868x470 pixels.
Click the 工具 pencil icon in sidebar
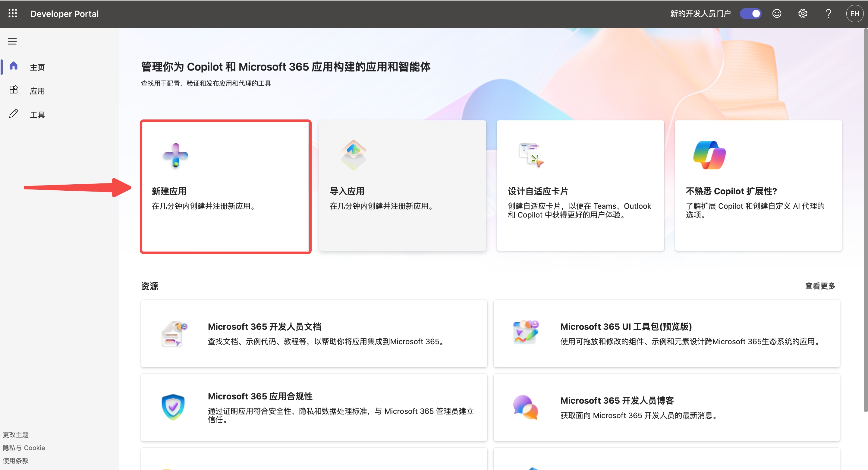[x=14, y=113]
